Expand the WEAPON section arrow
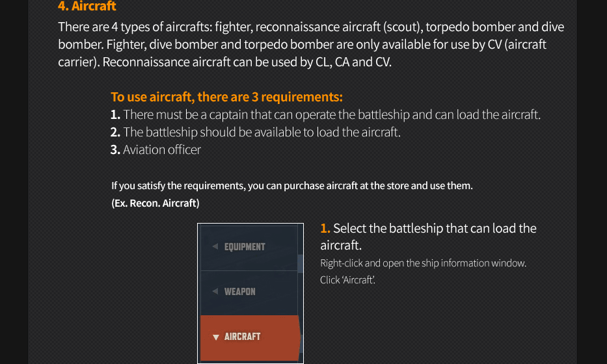 pyautogui.click(x=215, y=292)
